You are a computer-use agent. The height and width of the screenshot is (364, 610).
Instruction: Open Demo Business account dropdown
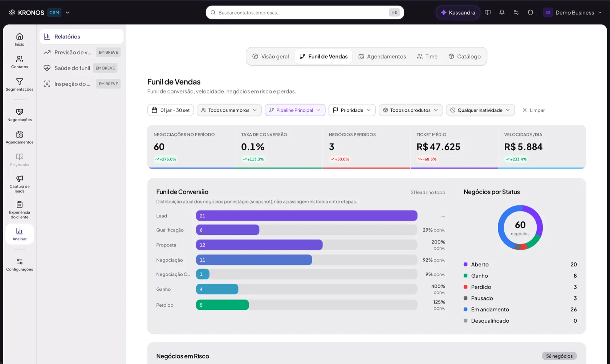tap(573, 12)
